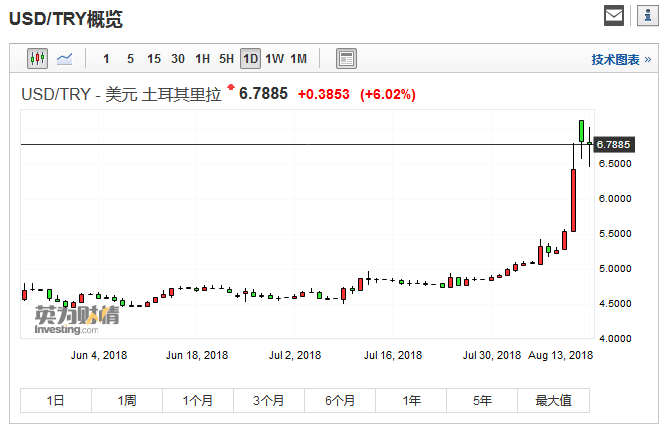
Task: Click the tall red candlestick on the chart
Action: click(574, 200)
